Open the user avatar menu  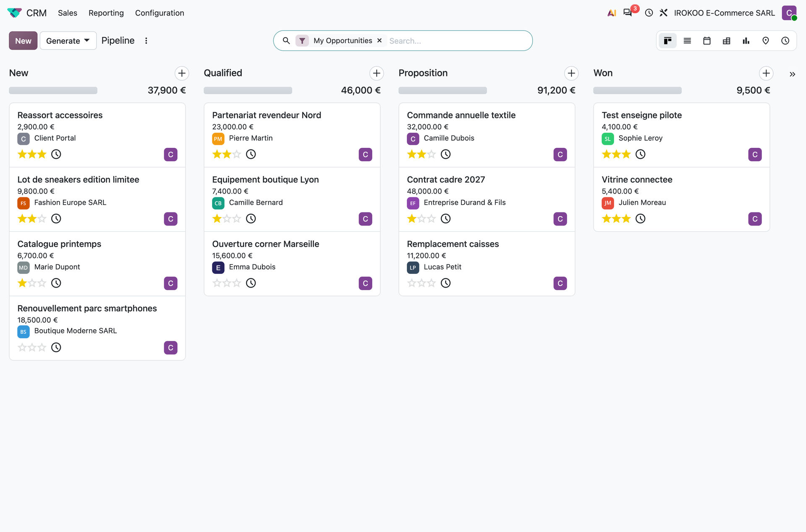pyautogui.click(x=789, y=13)
